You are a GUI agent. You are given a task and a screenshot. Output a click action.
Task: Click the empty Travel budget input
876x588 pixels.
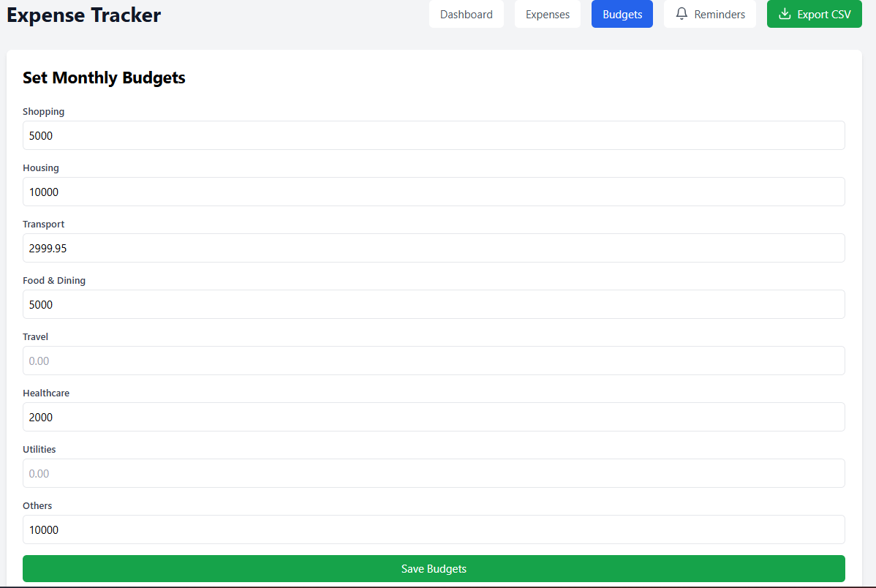pos(434,361)
